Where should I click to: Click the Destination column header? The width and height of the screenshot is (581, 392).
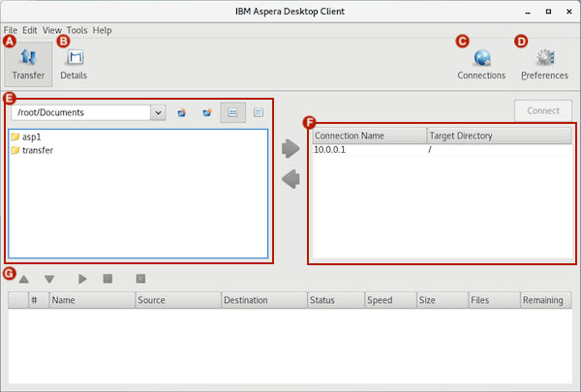tap(264, 300)
